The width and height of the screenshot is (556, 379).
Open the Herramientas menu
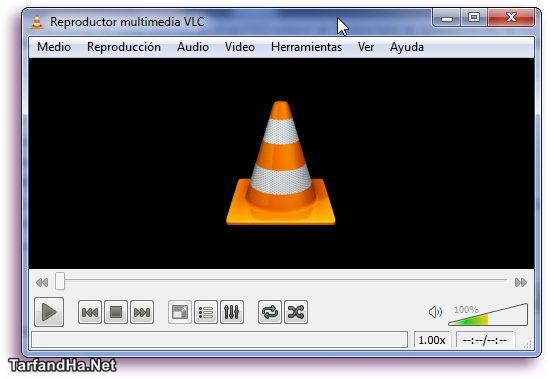pyautogui.click(x=306, y=47)
